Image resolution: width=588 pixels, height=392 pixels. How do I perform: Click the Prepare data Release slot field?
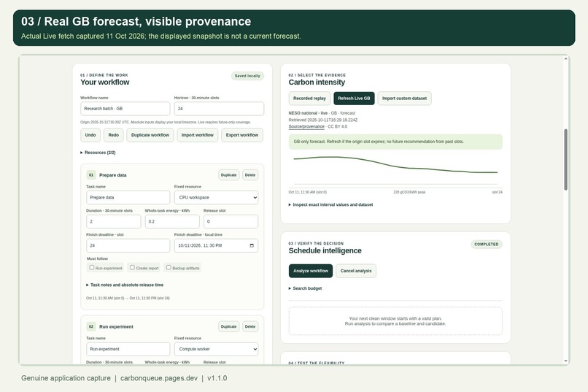pyautogui.click(x=231, y=221)
